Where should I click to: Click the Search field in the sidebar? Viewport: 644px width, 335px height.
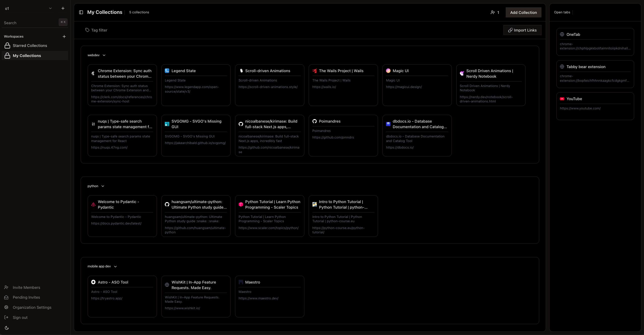35,23
